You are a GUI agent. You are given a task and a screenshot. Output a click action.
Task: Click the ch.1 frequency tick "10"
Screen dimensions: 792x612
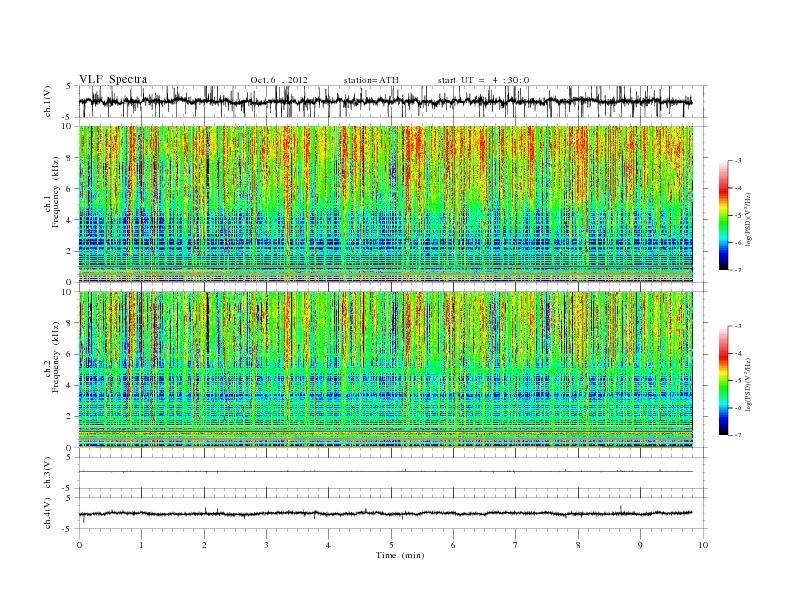coord(67,126)
